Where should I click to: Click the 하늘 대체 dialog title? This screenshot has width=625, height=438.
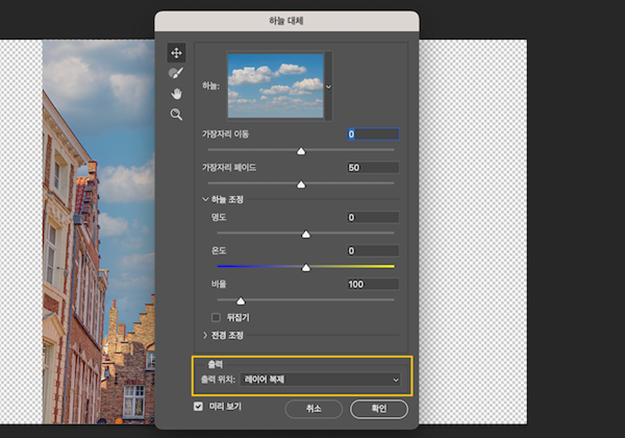point(286,21)
